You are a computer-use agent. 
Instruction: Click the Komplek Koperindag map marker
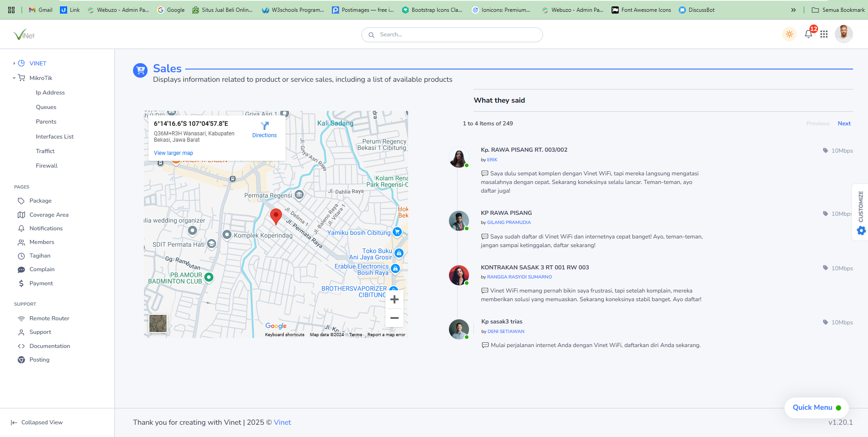[x=227, y=234]
